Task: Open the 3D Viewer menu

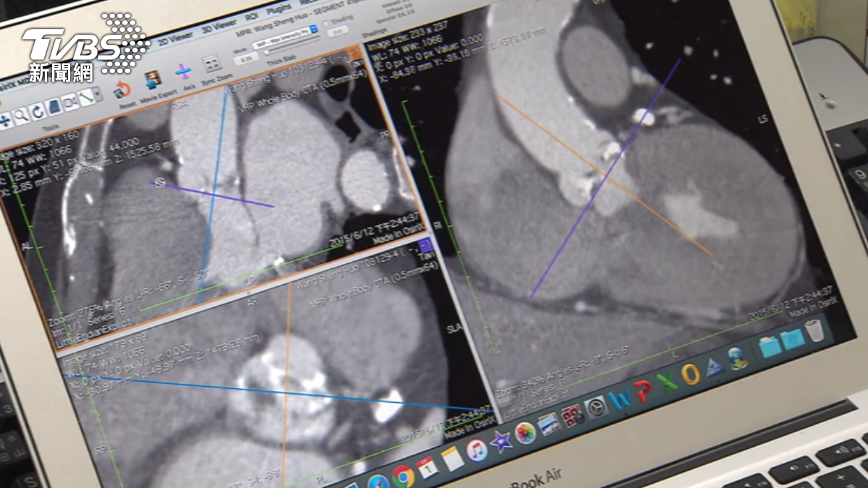Action: pos(219,26)
